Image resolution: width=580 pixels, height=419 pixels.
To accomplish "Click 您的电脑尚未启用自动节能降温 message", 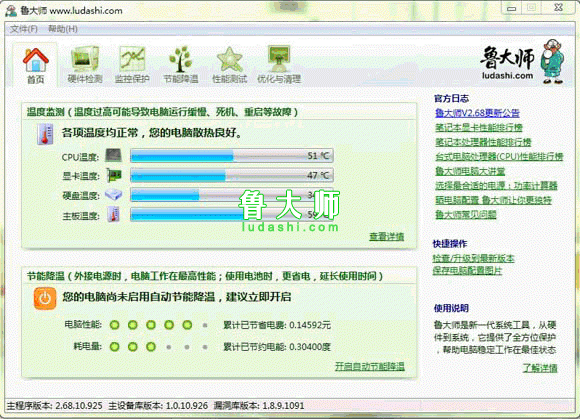I will [x=176, y=297].
